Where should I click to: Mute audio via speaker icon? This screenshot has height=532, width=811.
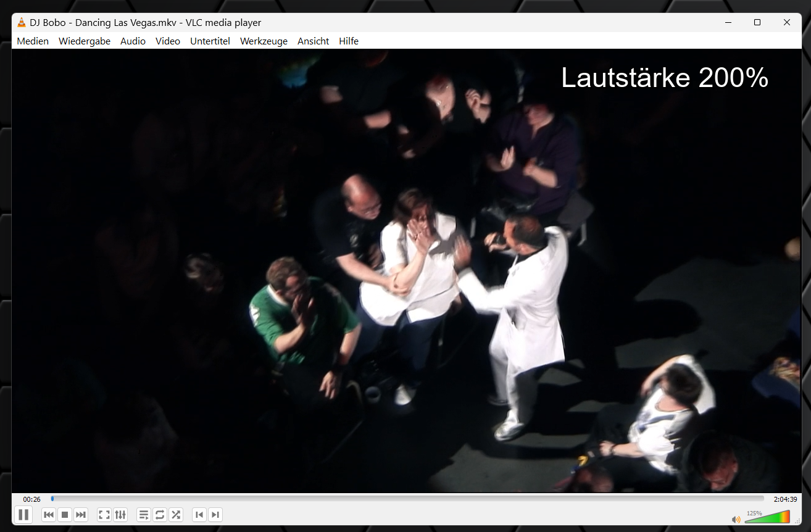pos(736,519)
